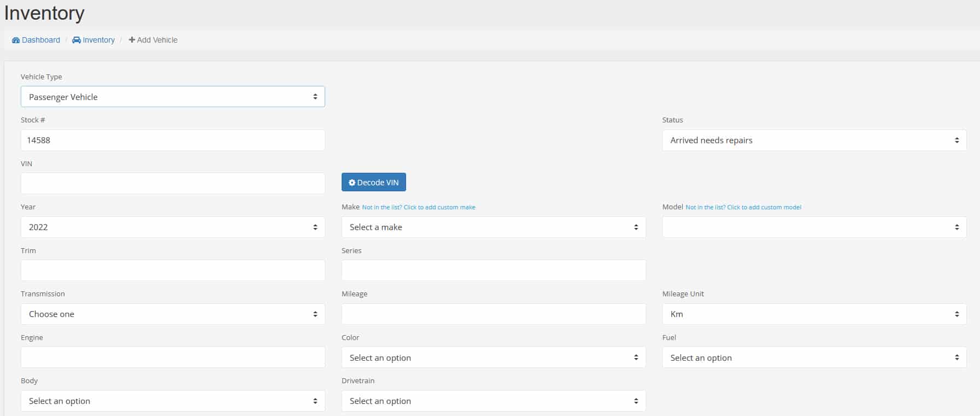This screenshot has height=416, width=980.
Task: Open the Color dropdown
Action: coord(494,357)
